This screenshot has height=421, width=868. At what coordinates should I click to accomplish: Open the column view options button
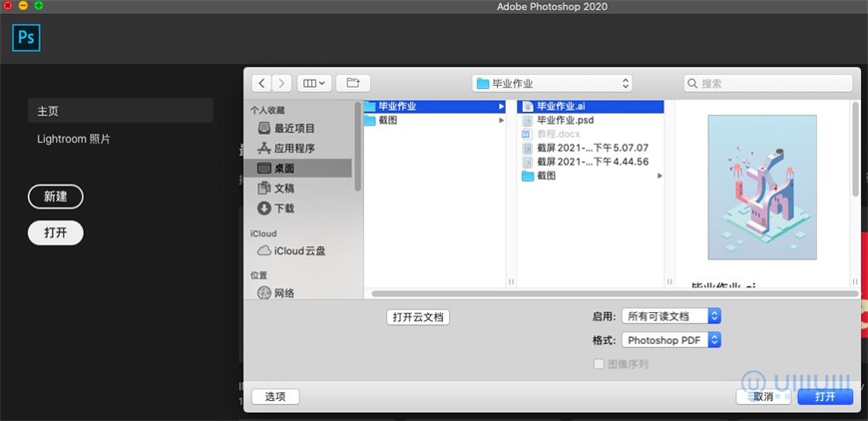pyautogui.click(x=315, y=84)
